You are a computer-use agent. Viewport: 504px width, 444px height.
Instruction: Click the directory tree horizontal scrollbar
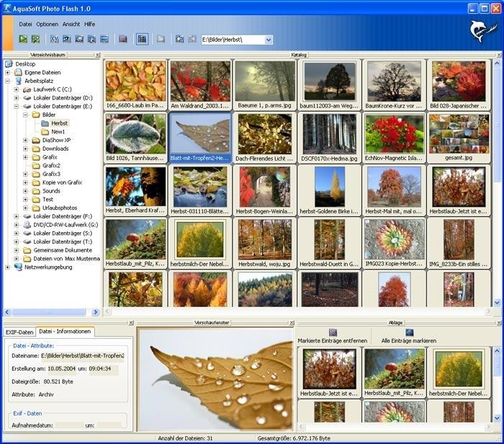(x=50, y=313)
